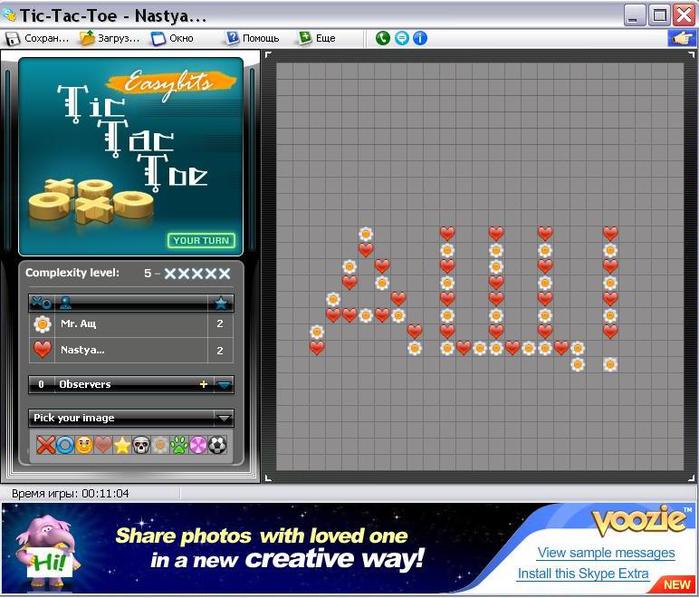Click Install this Skype Extra link
699x598 pixels.
583,574
